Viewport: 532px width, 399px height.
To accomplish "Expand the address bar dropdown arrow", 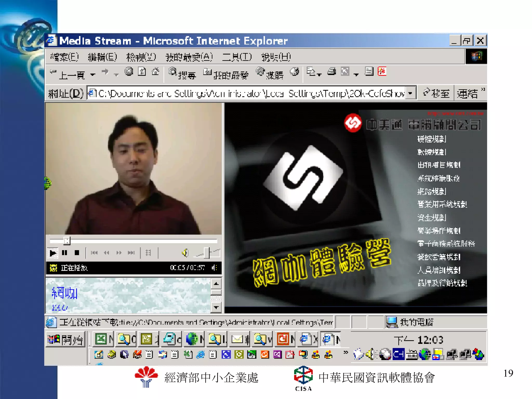I will point(410,93).
